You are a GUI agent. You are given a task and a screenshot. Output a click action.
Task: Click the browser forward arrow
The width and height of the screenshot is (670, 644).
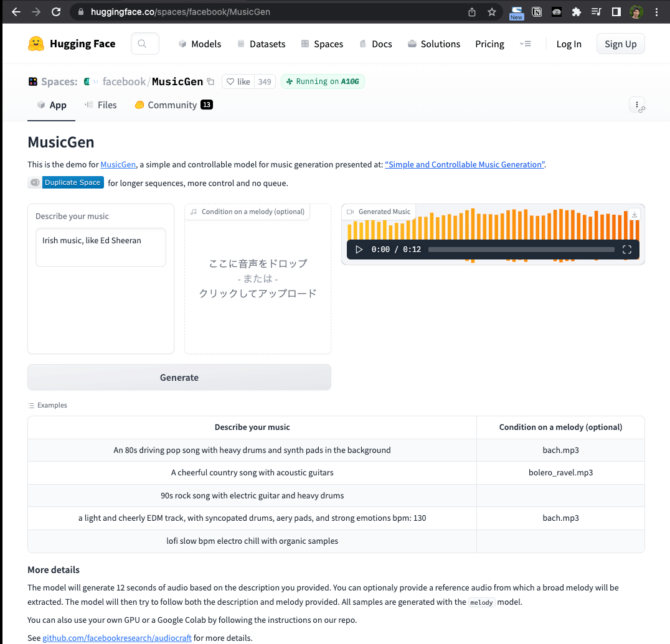(36, 12)
